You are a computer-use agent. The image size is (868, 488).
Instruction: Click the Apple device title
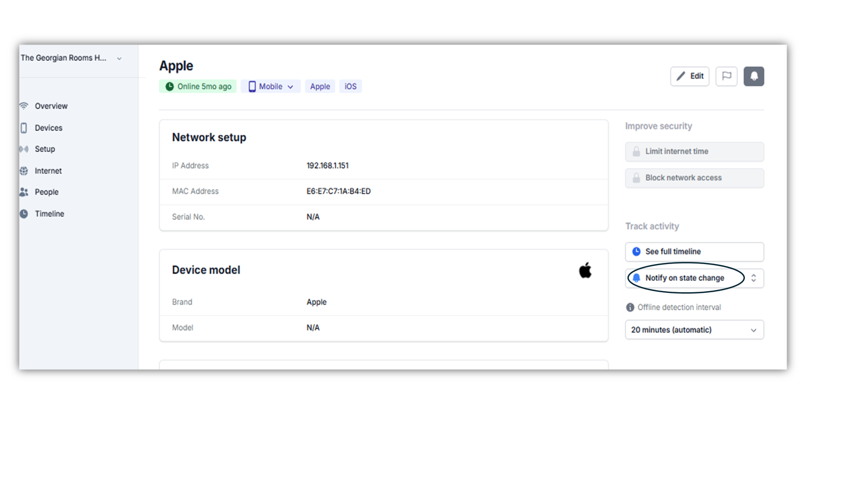click(176, 66)
